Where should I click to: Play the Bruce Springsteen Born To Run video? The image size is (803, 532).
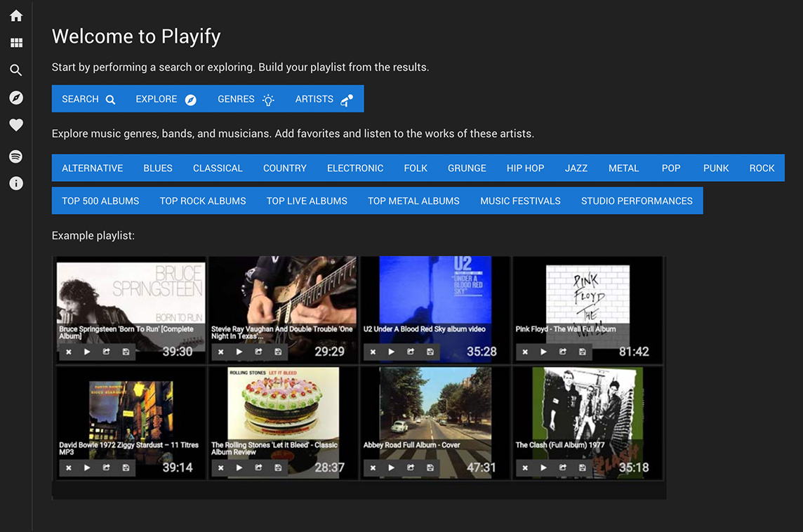[87, 352]
